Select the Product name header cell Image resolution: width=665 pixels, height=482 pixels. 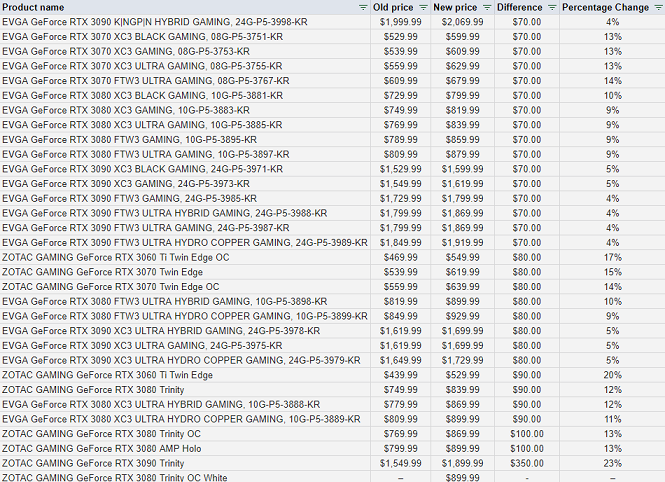click(x=185, y=8)
